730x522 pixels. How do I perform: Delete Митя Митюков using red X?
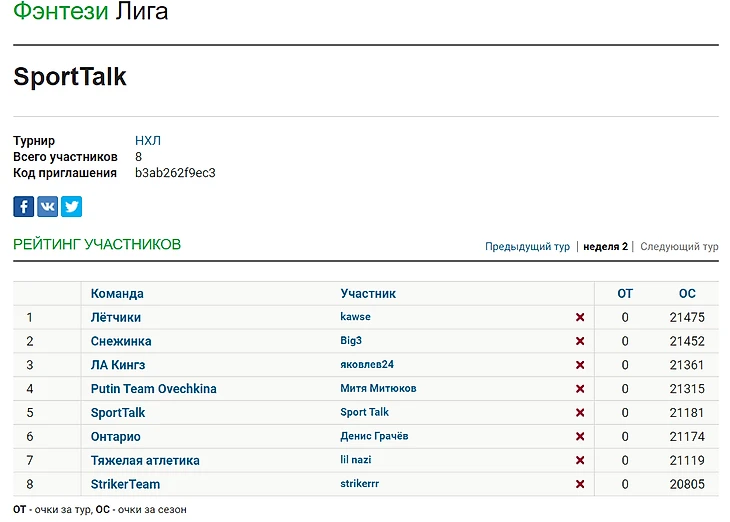(580, 390)
